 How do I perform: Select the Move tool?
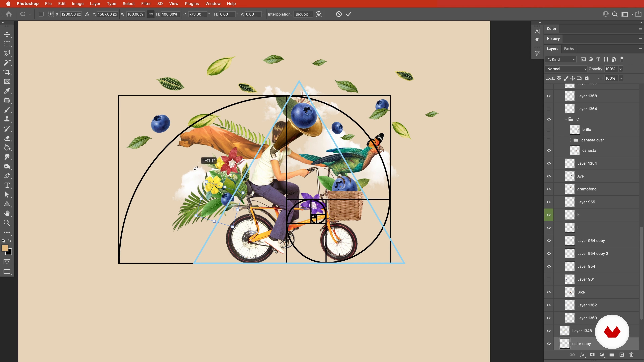click(x=7, y=35)
